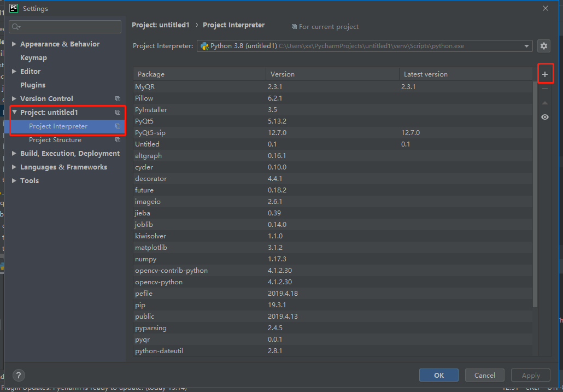
Task: Click the icon before For current project
Action: click(294, 27)
